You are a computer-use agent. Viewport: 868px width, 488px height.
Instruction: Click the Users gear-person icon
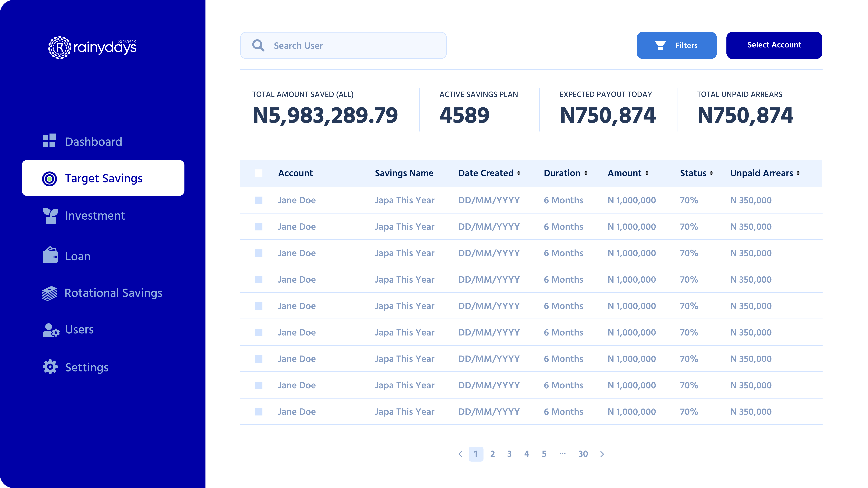(51, 330)
